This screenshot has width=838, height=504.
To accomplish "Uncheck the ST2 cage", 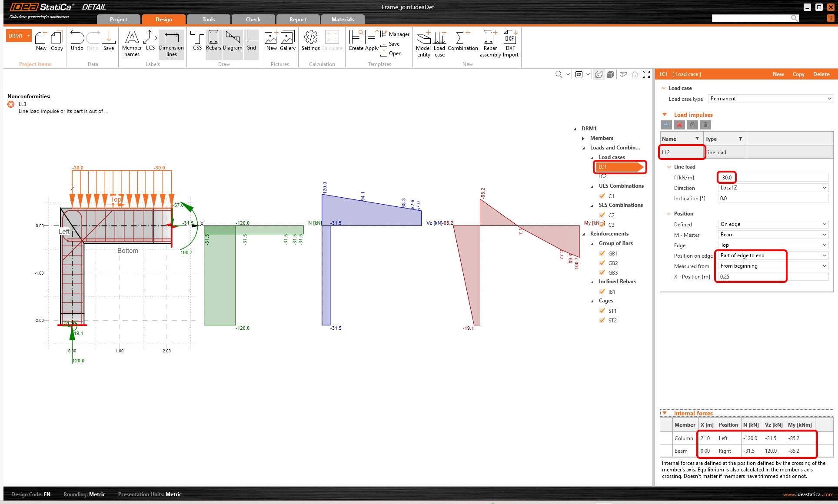I will (x=602, y=320).
